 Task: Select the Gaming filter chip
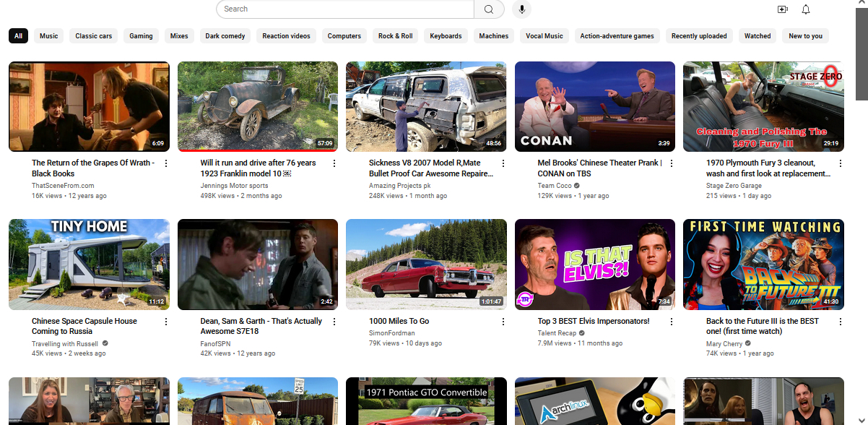[x=141, y=36]
